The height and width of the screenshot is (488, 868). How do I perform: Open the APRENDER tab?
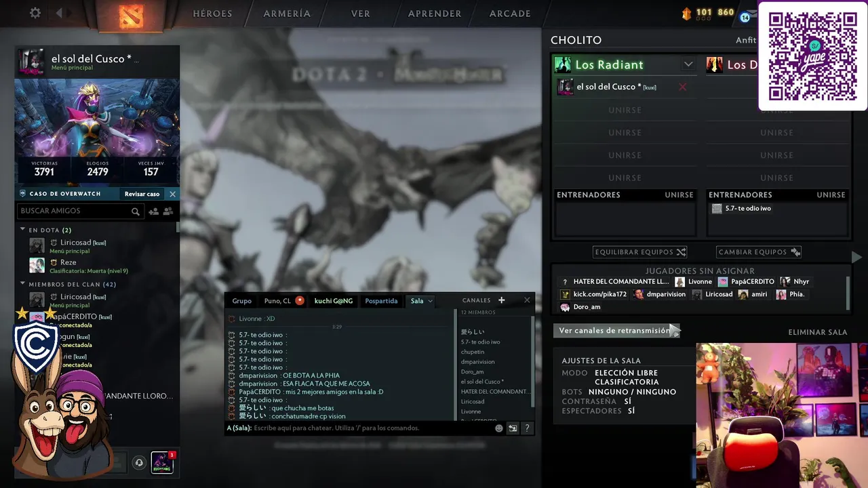click(435, 14)
